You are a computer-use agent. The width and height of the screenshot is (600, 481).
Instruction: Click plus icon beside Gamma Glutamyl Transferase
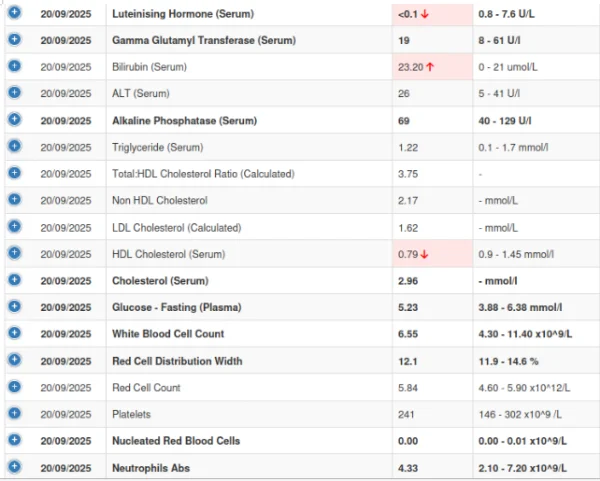(14, 39)
